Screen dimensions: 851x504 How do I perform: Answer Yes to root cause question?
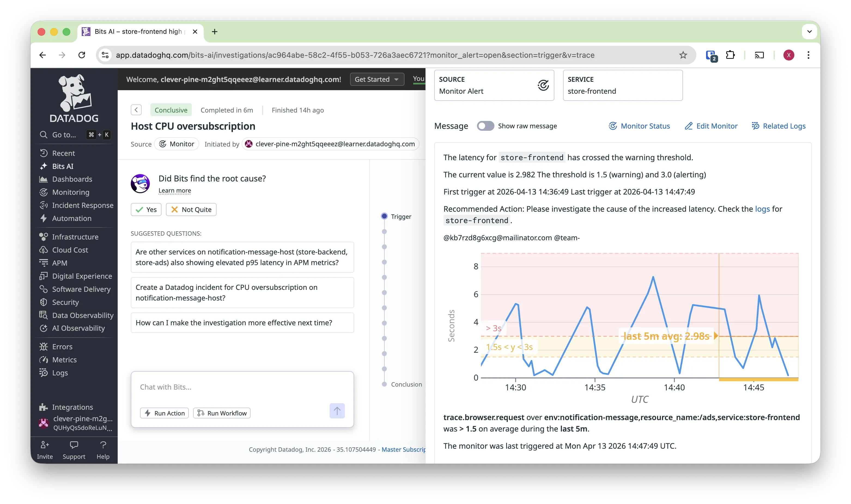(x=146, y=210)
